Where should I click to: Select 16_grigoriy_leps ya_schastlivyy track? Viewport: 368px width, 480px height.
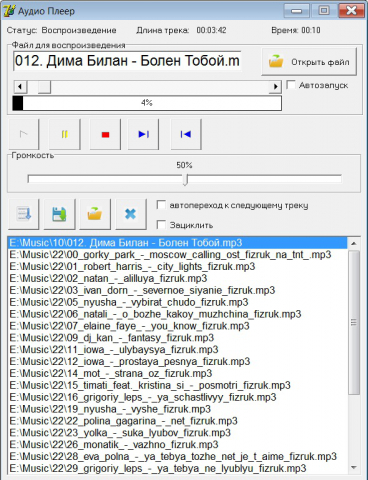(x=177, y=397)
